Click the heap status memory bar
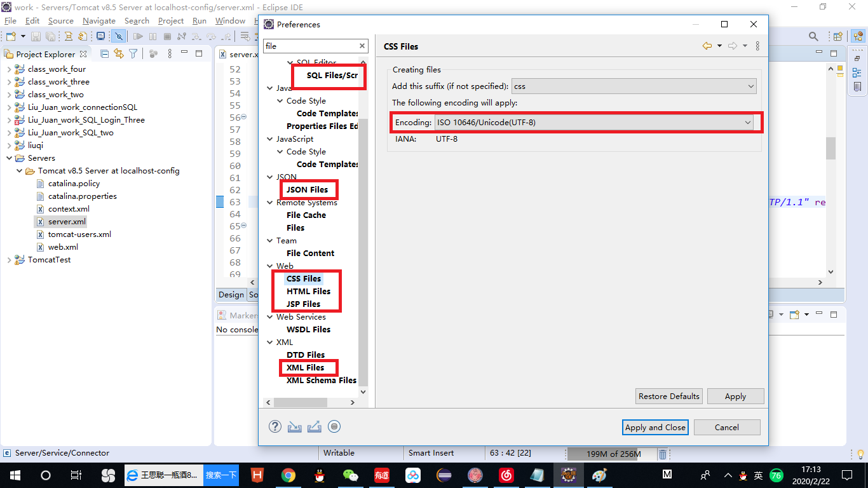868x488 pixels. click(611, 454)
